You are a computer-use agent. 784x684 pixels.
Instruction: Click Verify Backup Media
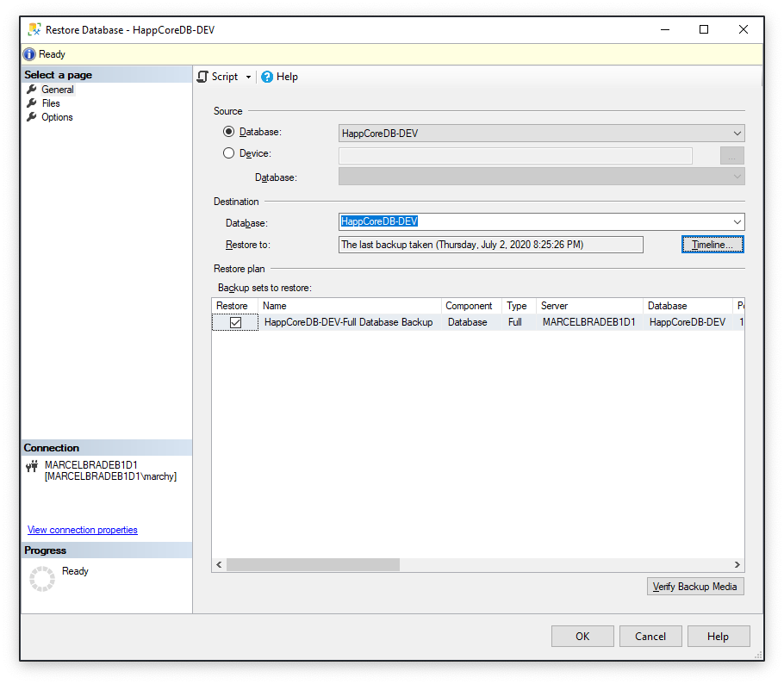(x=695, y=586)
